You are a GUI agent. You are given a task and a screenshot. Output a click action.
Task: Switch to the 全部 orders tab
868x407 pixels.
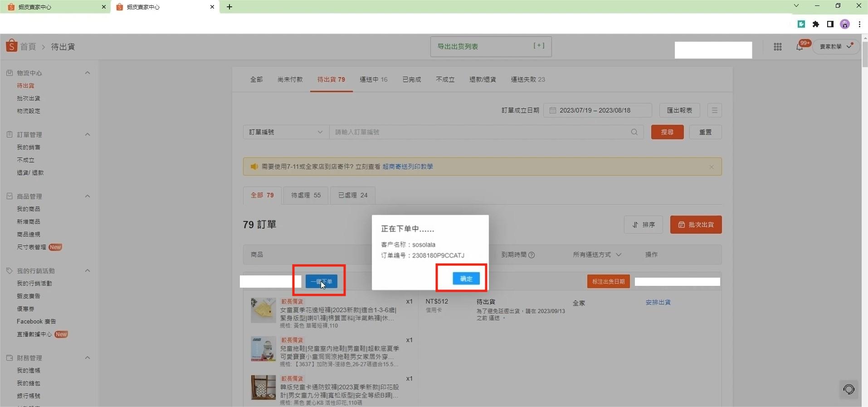(256, 79)
